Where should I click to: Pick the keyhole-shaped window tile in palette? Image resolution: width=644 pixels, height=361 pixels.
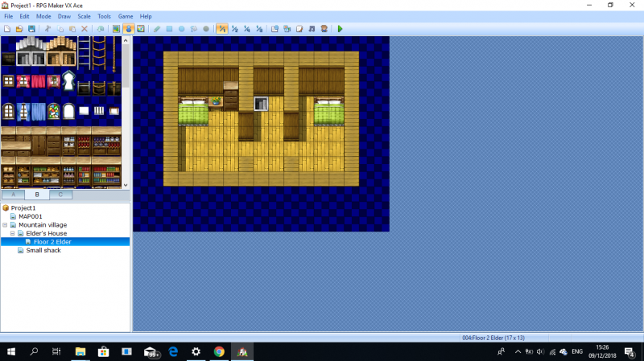[68, 80]
